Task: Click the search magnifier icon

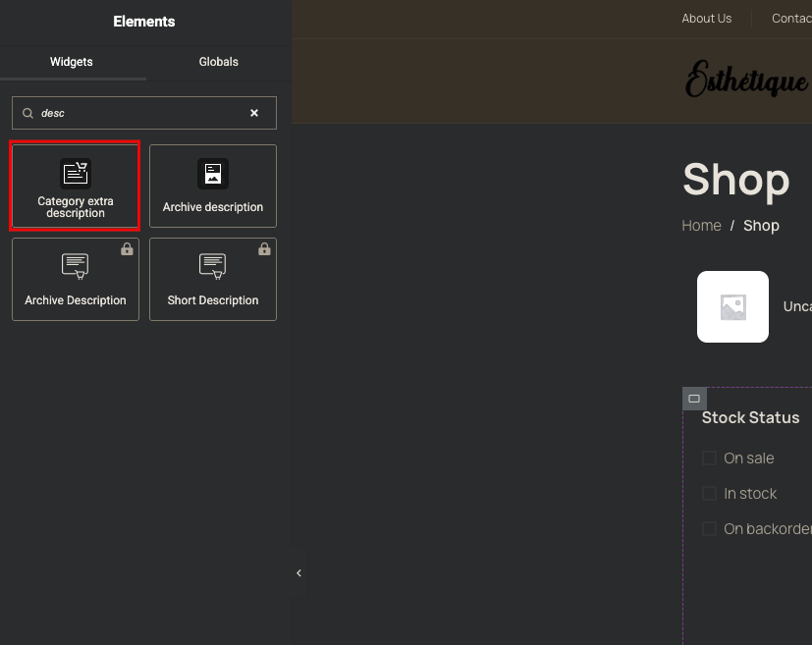Action: (27, 113)
